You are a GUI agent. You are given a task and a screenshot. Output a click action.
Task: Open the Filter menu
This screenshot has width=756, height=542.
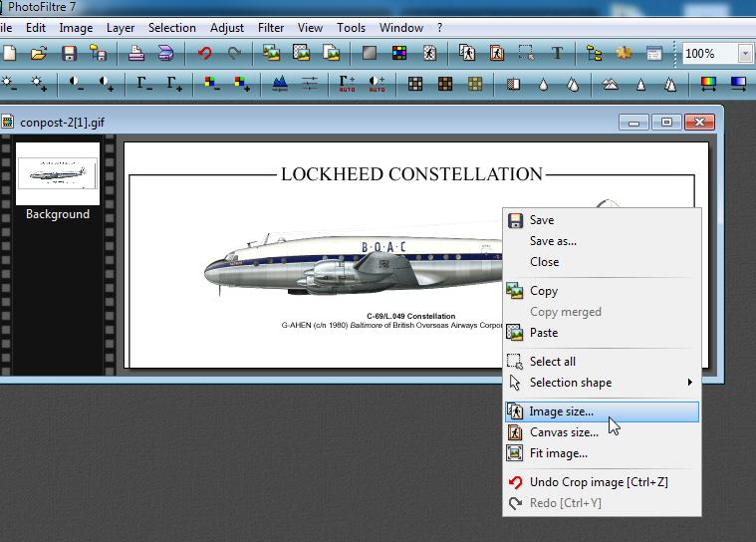click(x=271, y=28)
